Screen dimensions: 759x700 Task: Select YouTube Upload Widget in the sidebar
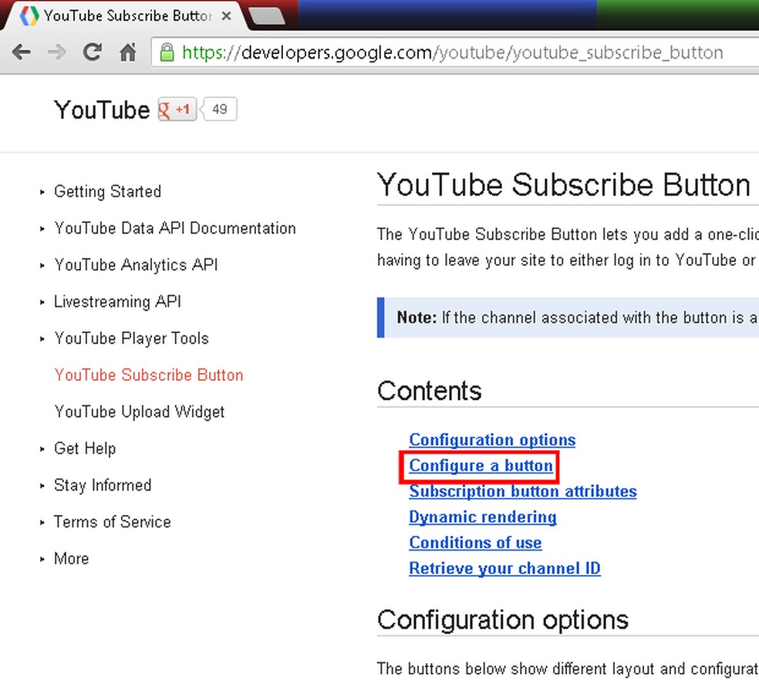(x=139, y=412)
